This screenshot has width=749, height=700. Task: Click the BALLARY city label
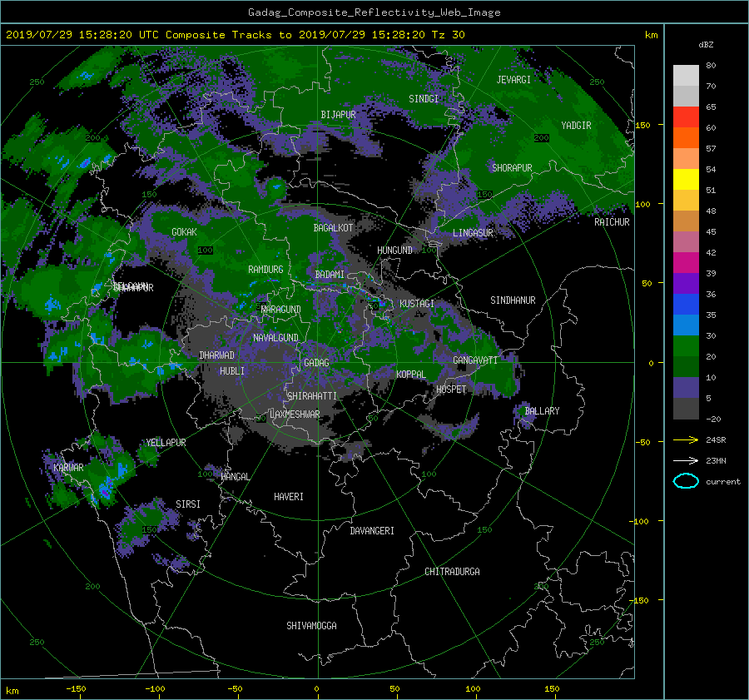tap(542, 411)
